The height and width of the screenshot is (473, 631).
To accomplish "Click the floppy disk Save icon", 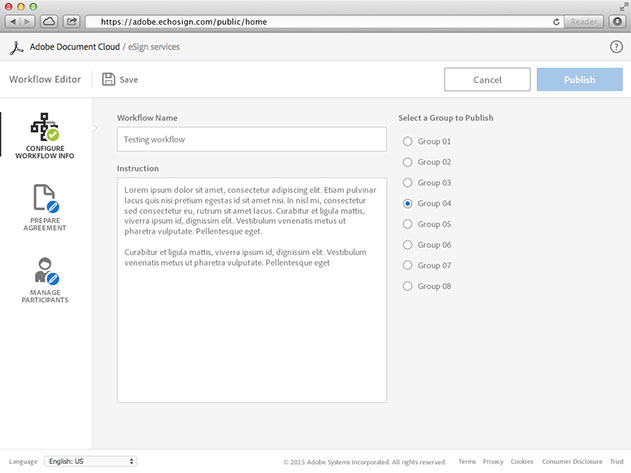I will [x=108, y=79].
